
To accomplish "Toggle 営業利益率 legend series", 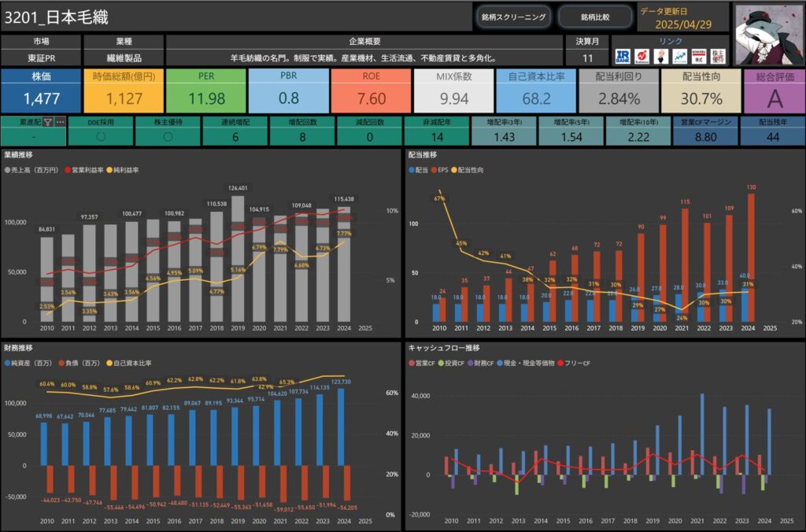I will click(83, 170).
